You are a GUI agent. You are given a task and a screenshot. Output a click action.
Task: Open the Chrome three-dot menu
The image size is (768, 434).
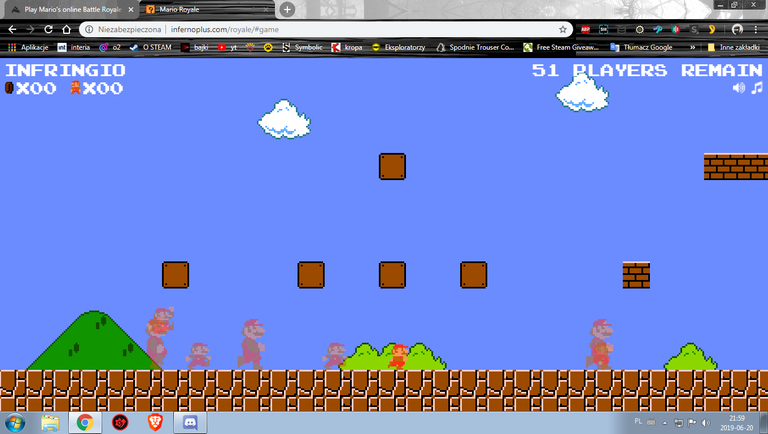coord(756,29)
